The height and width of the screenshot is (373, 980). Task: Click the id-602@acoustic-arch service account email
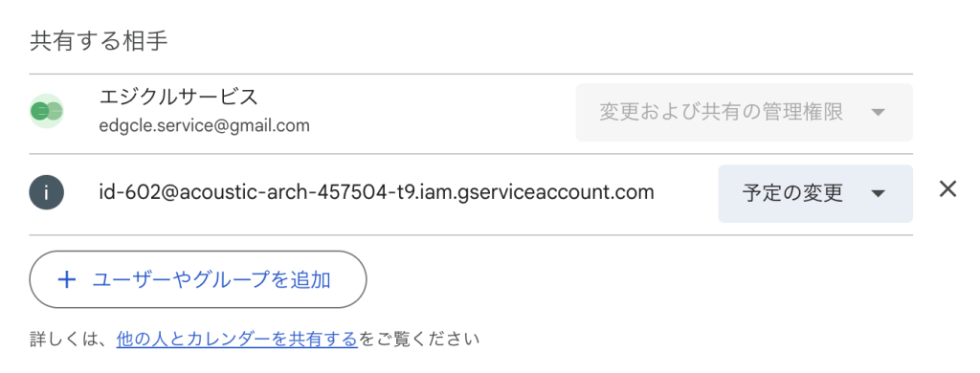click(x=376, y=192)
